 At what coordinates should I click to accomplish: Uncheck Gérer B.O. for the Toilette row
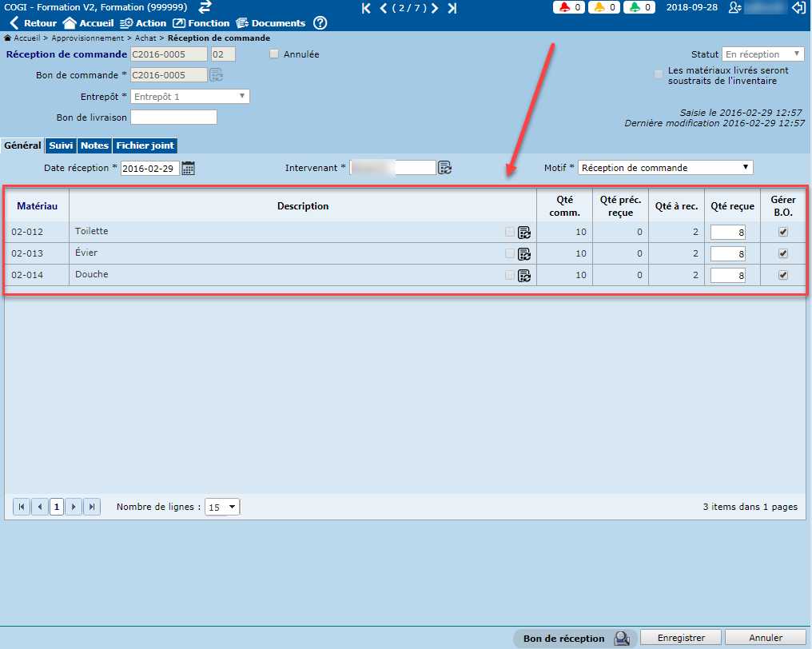tap(783, 232)
